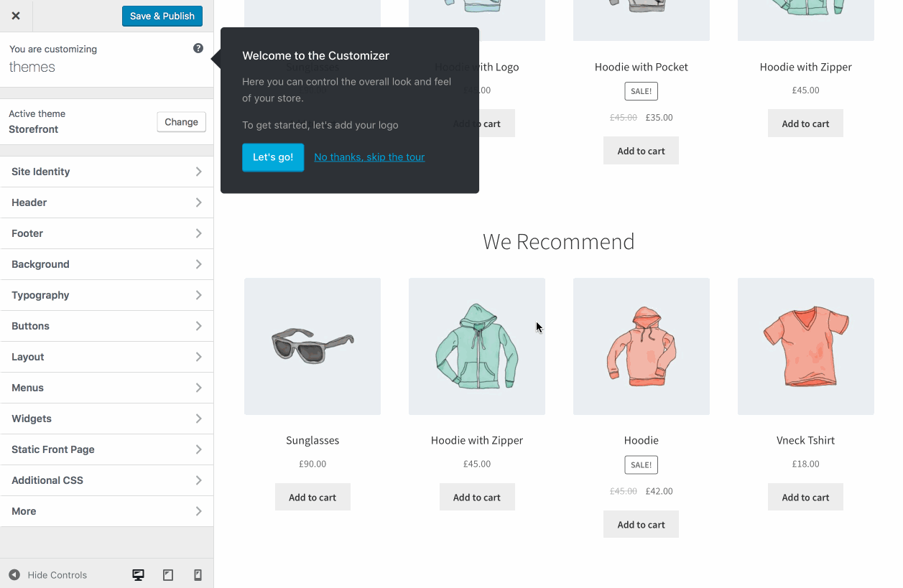Switch to desktop preview icon

tap(139, 575)
